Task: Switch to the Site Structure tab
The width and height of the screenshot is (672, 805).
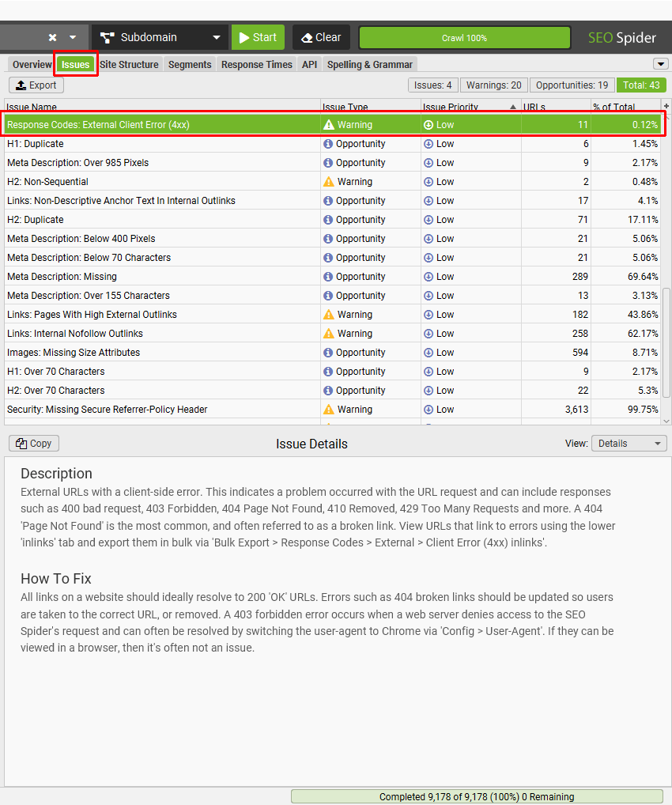Action: coord(129,64)
